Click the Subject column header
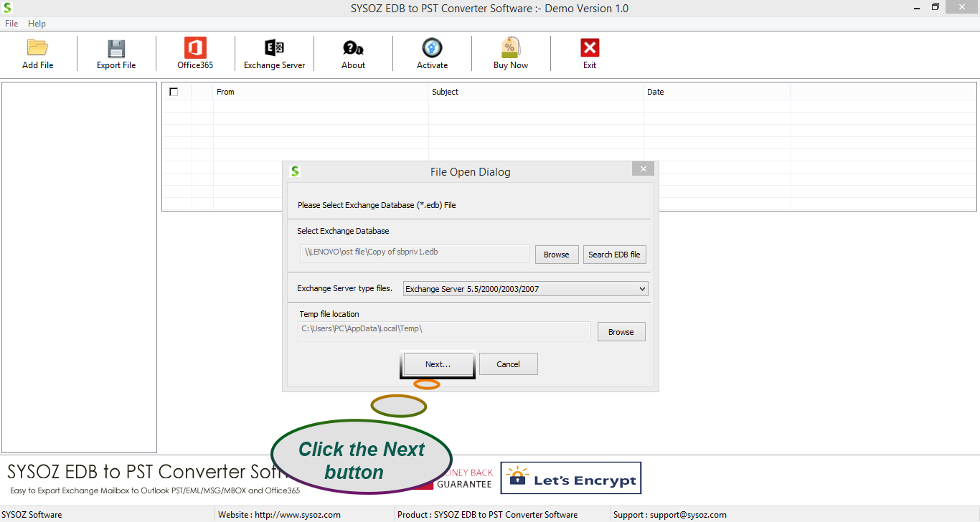 coord(536,92)
